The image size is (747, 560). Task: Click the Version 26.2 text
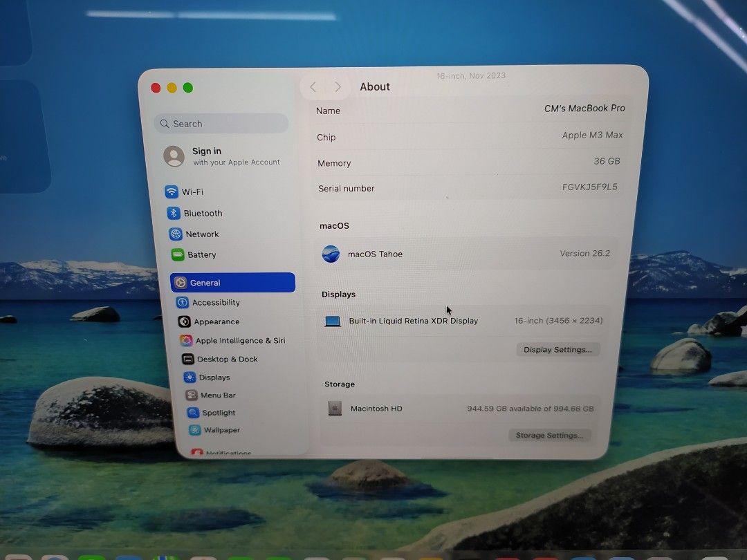pos(585,253)
